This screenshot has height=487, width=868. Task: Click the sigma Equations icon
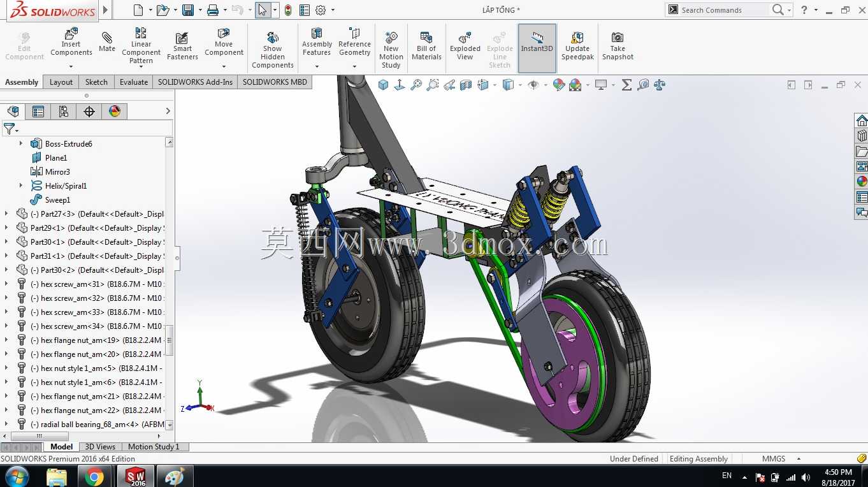click(626, 85)
